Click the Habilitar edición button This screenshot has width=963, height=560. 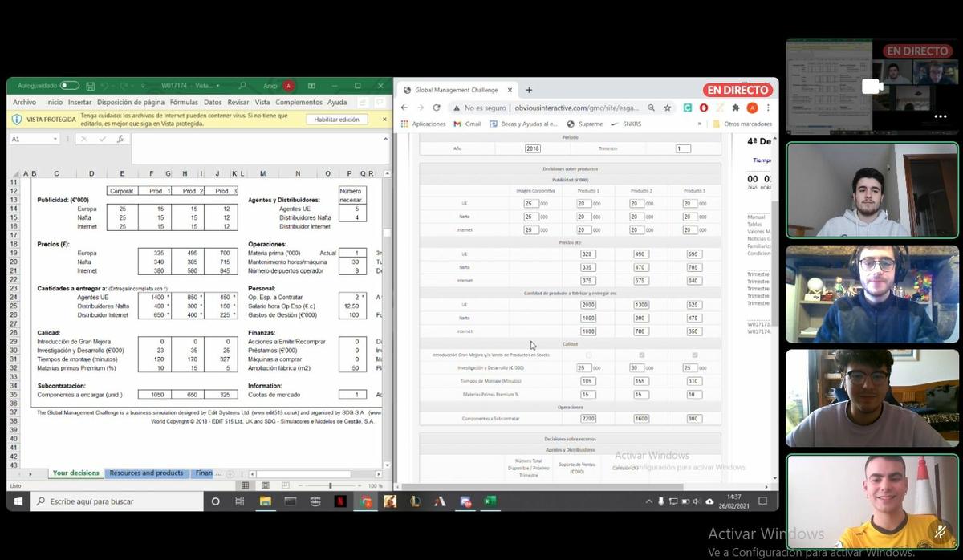pyautogui.click(x=336, y=120)
